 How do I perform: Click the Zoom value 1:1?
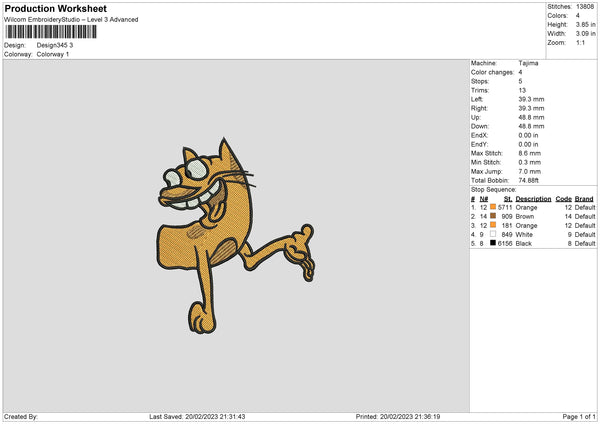coord(580,43)
